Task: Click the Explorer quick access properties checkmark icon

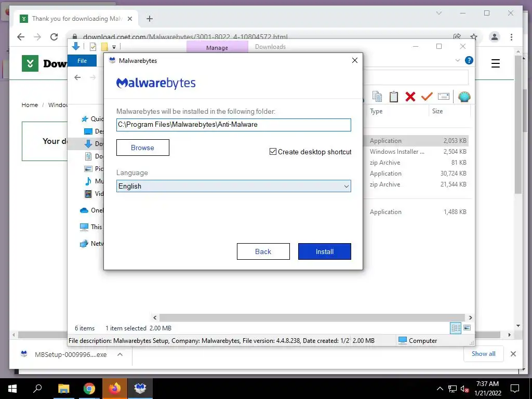Action: pyautogui.click(x=92, y=47)
